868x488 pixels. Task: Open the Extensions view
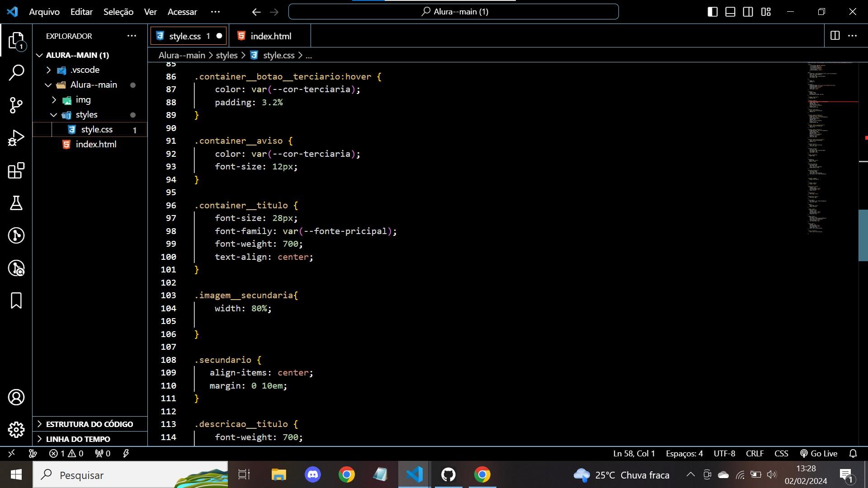pyautogui.click(x=16, y=170)
